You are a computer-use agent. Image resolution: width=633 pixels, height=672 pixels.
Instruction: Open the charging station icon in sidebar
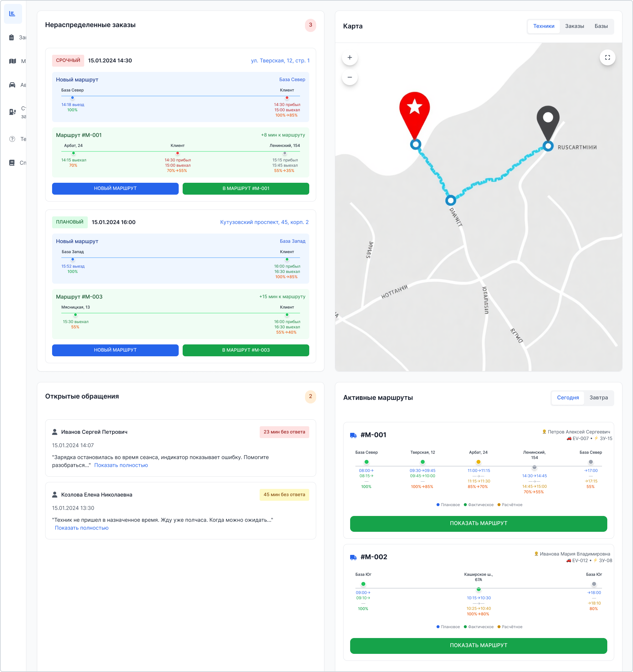coord(13,112)
